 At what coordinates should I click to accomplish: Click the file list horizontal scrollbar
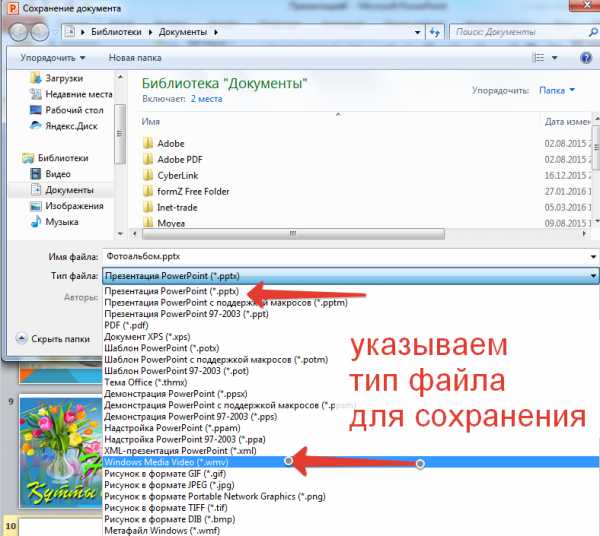(293, 233)
